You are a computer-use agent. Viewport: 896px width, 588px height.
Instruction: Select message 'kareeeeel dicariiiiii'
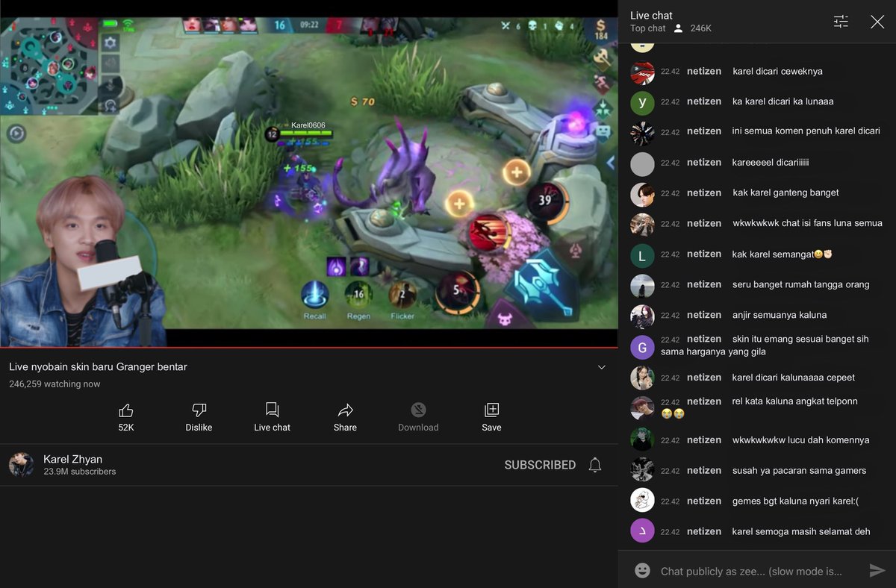(x=771, y=162)
